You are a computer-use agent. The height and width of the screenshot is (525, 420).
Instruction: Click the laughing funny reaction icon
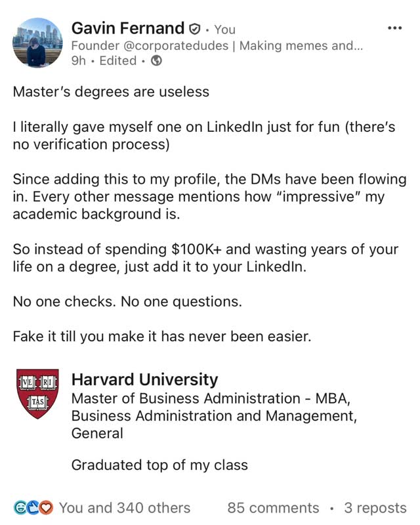[20, 508]
